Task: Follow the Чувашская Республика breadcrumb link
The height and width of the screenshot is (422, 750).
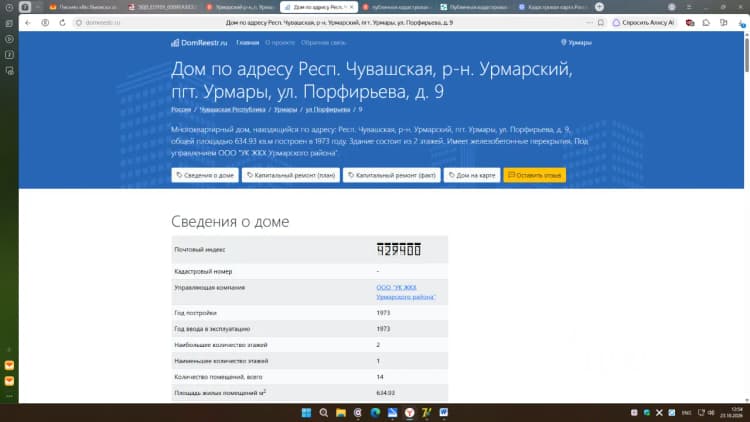Action: pos(232,110)
